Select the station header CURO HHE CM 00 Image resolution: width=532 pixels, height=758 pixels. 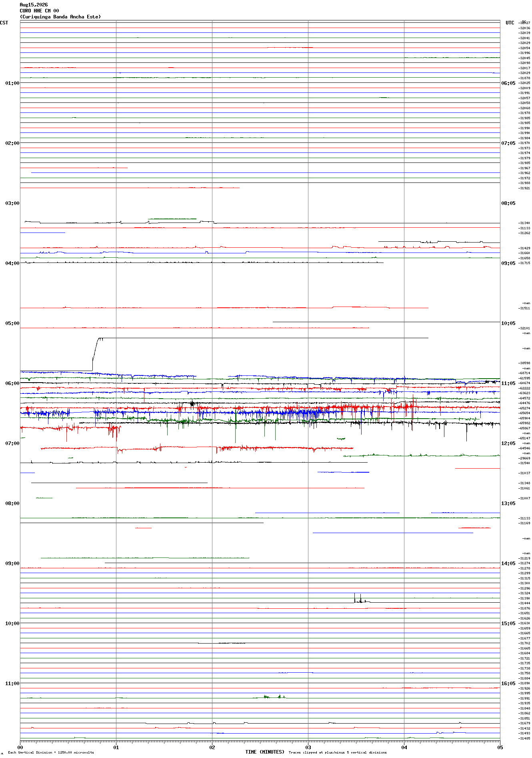[39, 11]
